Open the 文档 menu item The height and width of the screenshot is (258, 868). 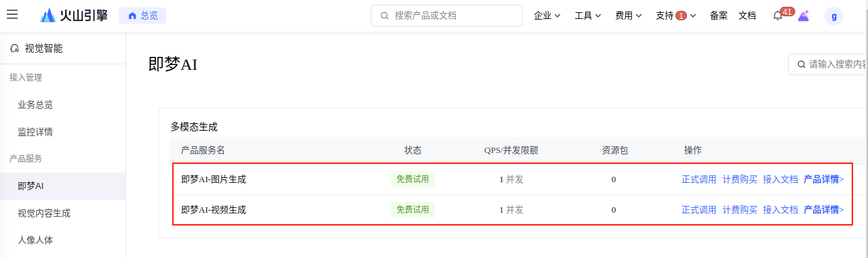pos(747,16)
